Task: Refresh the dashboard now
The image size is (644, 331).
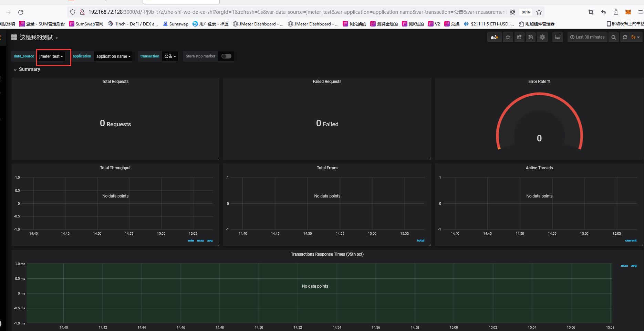Action: tap(625, 37)
